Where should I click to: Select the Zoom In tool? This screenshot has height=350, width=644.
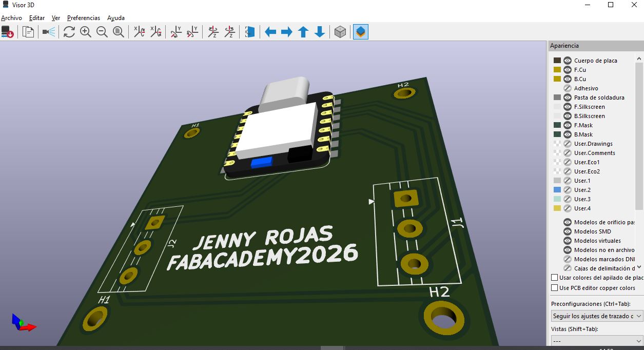85,31
